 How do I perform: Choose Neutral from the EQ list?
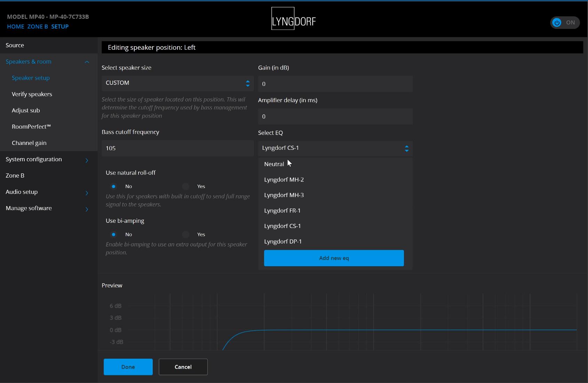coord(274,164)
